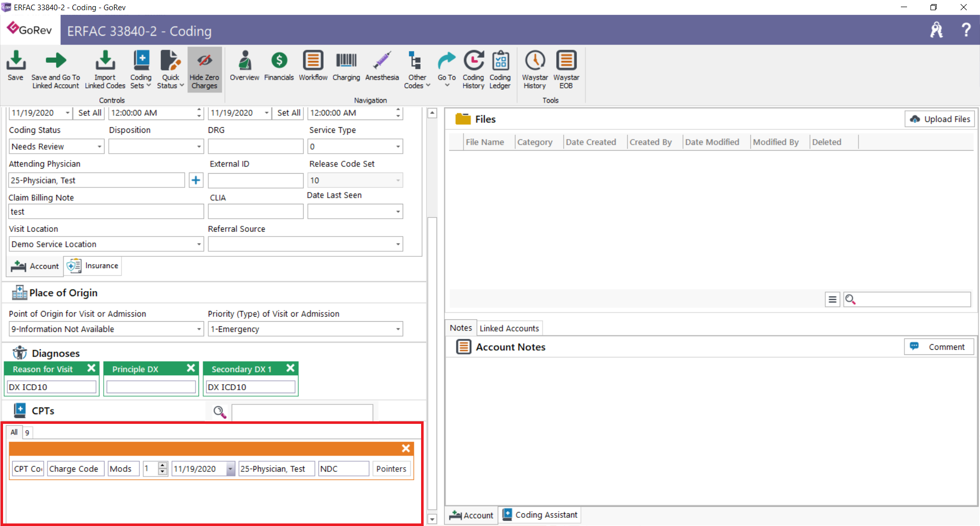This screenshot has width=980, height=526.
Task: Click the Pointers button in CPT row
Action: tap(391, 469)
